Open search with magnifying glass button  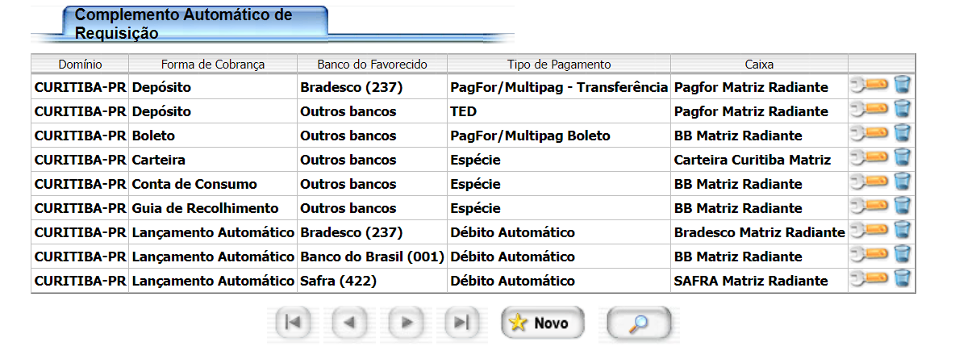(639, 323)
